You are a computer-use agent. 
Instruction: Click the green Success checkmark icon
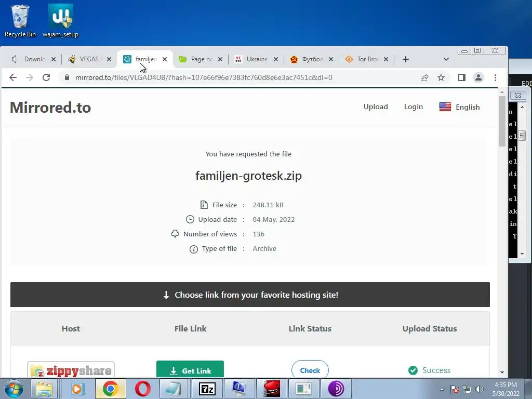click(x=413, y=370)
